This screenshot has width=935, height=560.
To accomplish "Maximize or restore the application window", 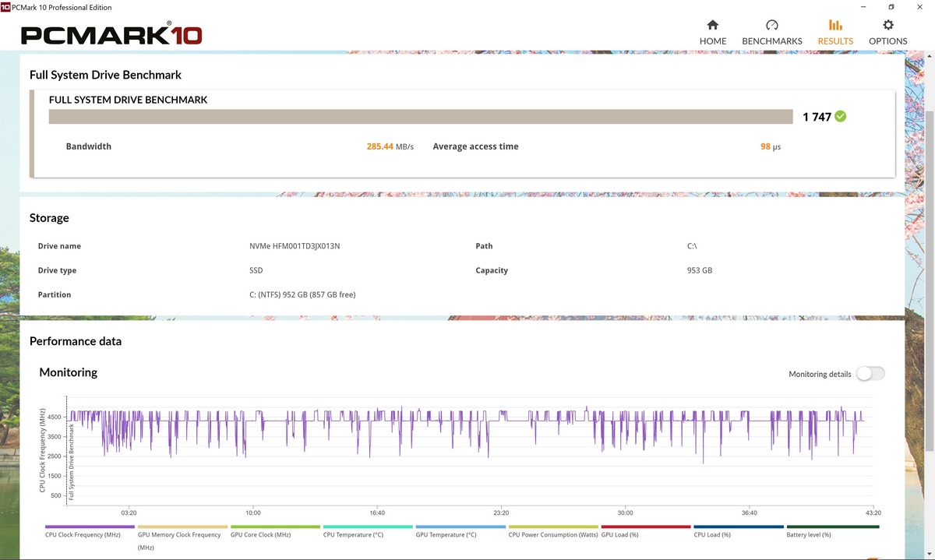I will (x=891, y=7).
